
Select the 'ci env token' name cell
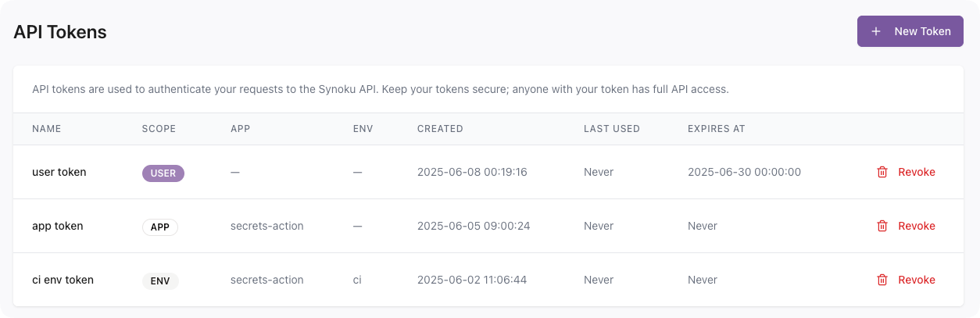[63, 280]
